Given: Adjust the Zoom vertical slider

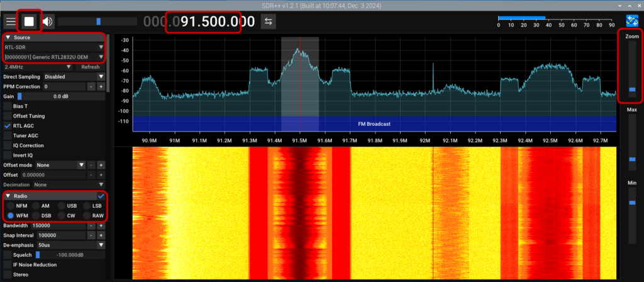Looking at the screenshot, I should tap(631, 90).
